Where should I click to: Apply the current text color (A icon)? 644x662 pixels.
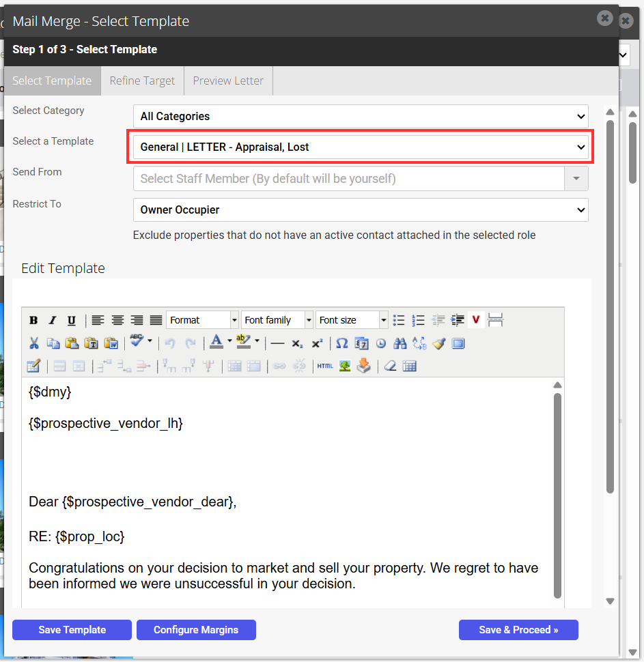(x=216, y=341)
